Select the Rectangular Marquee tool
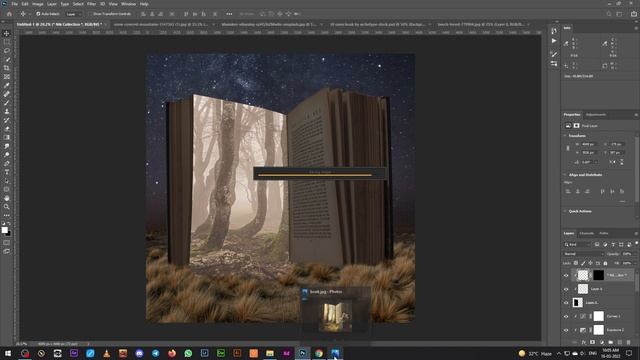The width and height of the screenshot is (640, 360). tap(7, 42)
